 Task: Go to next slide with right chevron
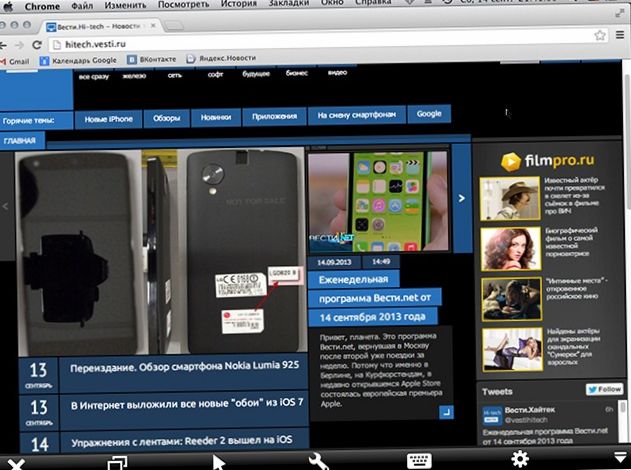[x=462, y=198]
